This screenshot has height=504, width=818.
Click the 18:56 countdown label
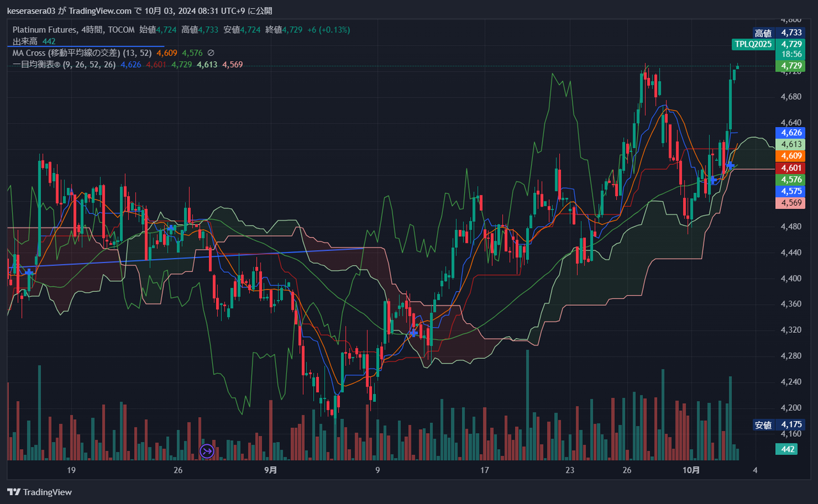[791, 54]
